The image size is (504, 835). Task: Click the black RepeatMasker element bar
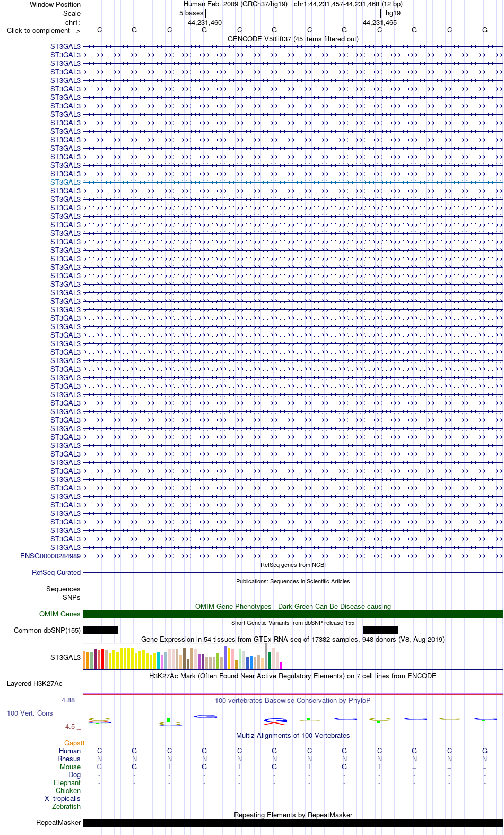click(x=293, y=822)
